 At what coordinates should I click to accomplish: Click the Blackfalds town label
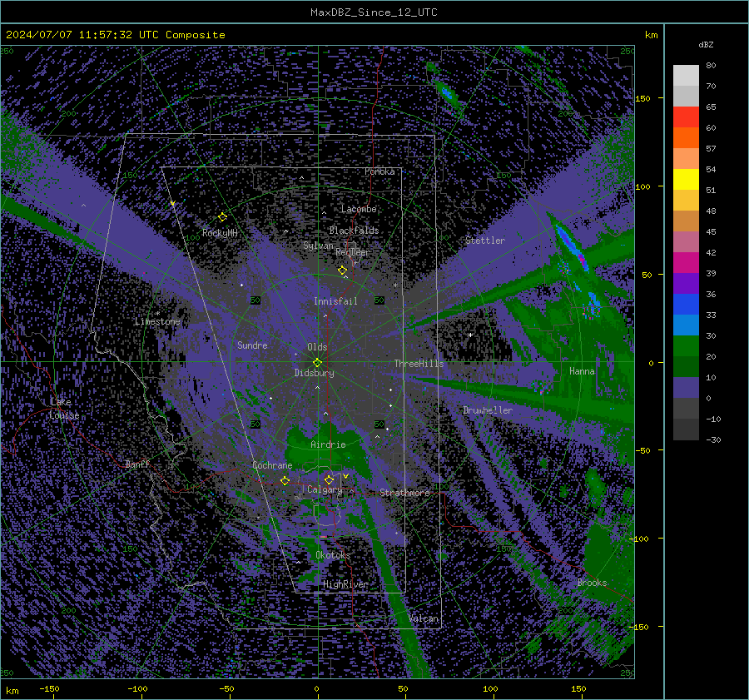click(x=354, y=231)
